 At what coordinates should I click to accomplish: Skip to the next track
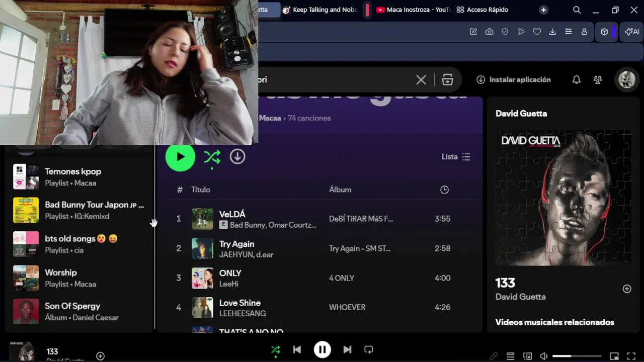(x=347, y=349)
